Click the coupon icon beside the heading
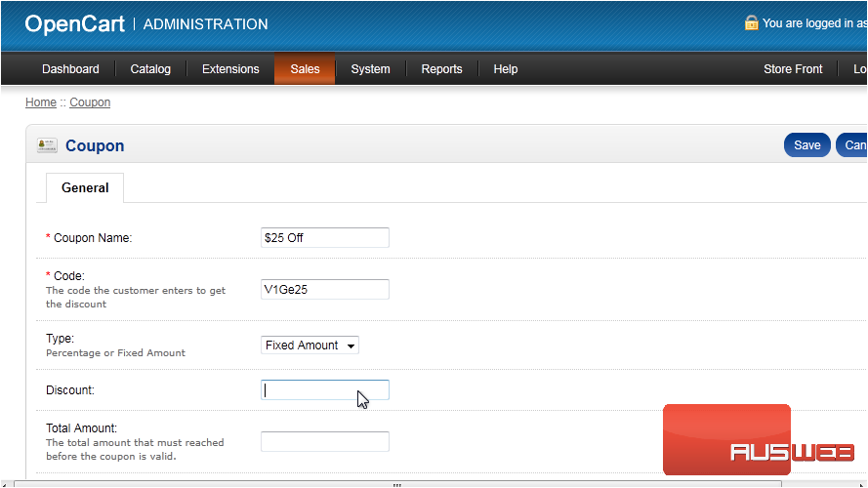The height and width of the screenshot is (488, 868). (x=47, y=145)
